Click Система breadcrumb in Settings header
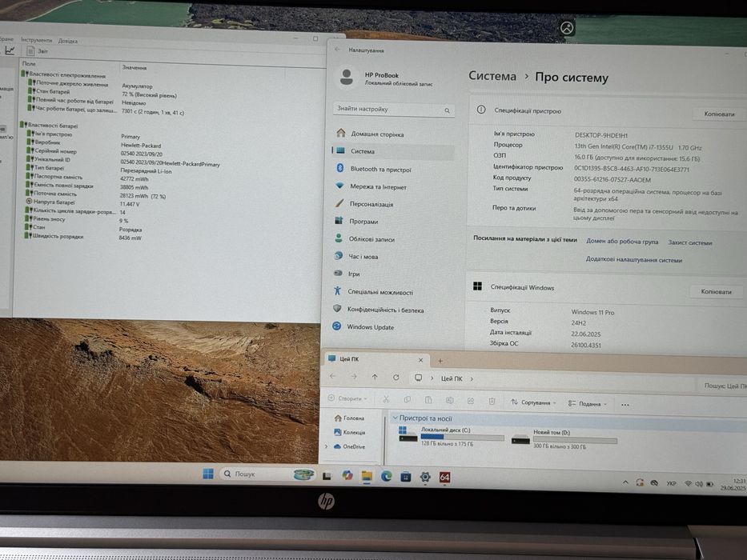The width and height of the screenshot is (747, 560). (492, 76)
